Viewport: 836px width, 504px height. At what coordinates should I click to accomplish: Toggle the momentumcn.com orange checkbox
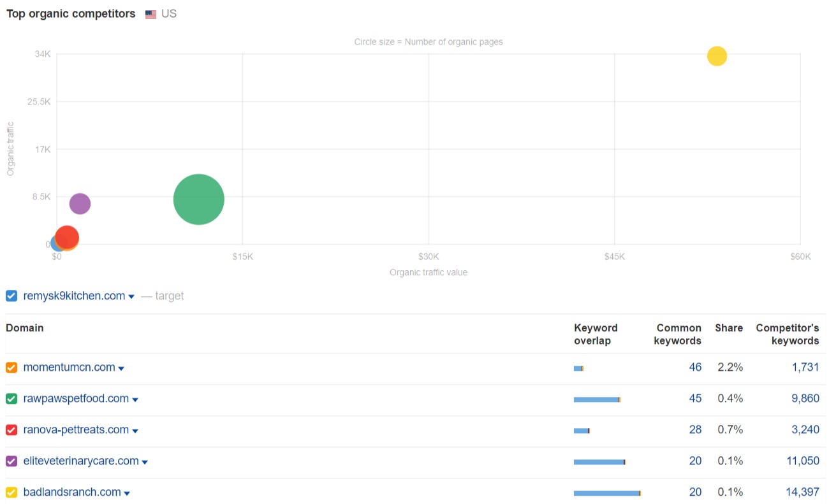(11, 368)
